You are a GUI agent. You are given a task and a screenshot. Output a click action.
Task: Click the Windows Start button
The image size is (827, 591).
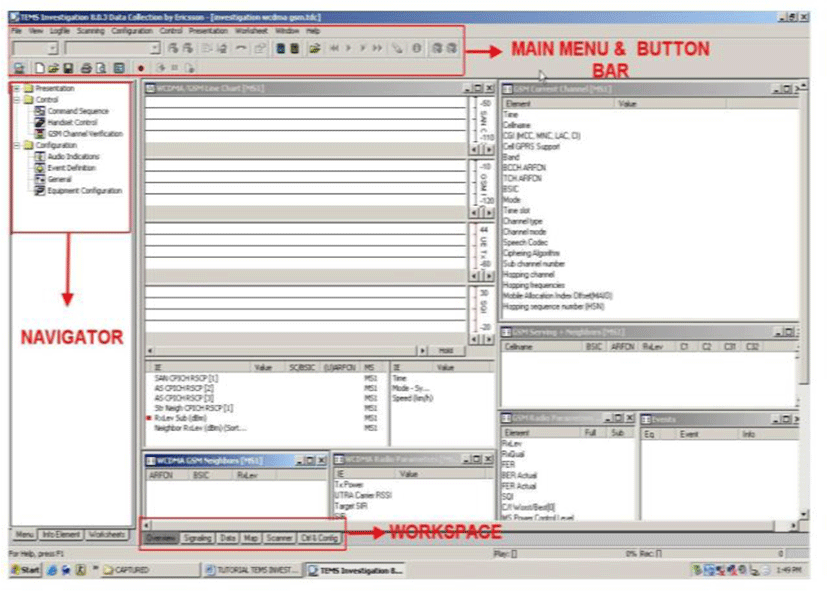coord(25,570)
